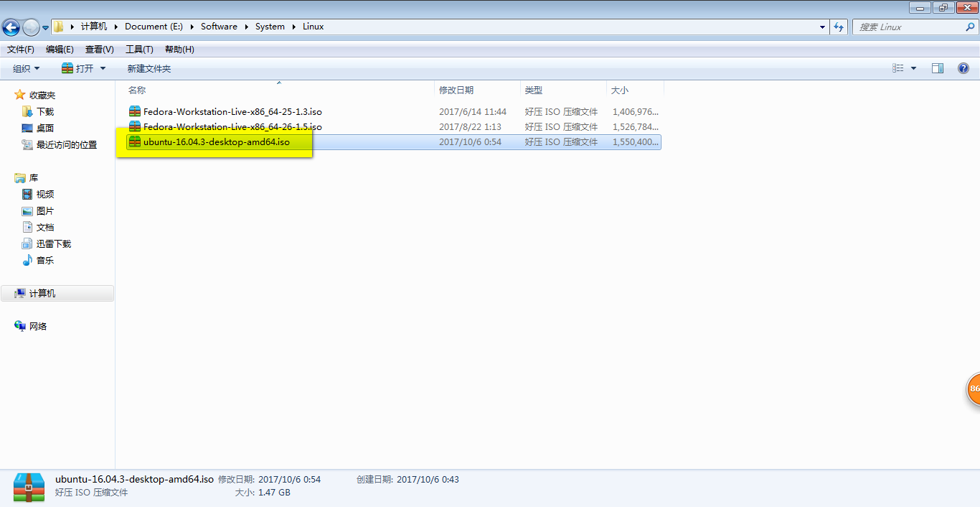Image resolution: width=980 pixels, height=507 pixels.
Task: Expand the 打开 button dropdown arrow
Action: [x=103, y=68]
